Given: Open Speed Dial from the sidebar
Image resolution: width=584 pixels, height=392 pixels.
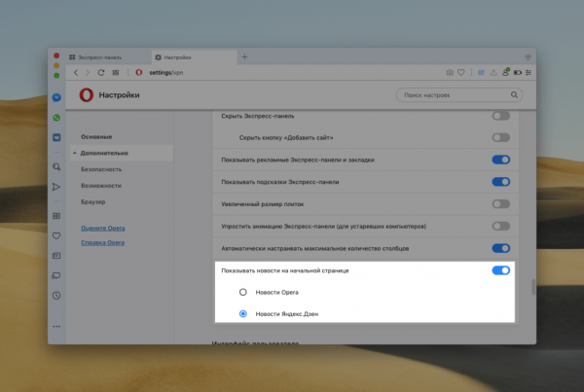Looking at the screenshot, I should click(56, 216).
